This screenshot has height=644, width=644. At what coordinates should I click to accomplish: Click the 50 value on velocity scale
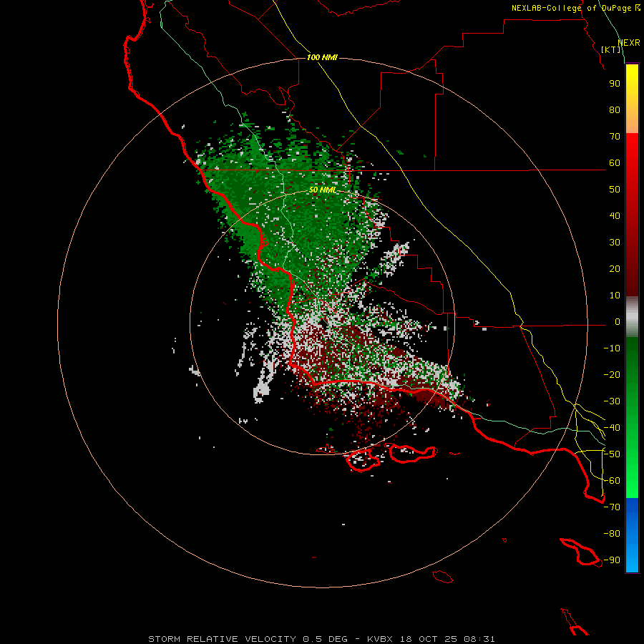tap(615, 190)
